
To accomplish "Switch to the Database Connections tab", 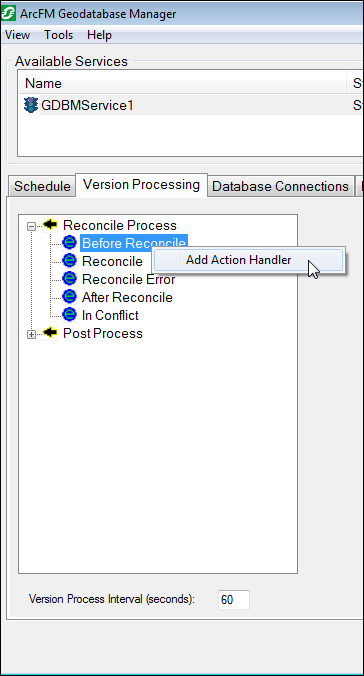I will [280, 186].
